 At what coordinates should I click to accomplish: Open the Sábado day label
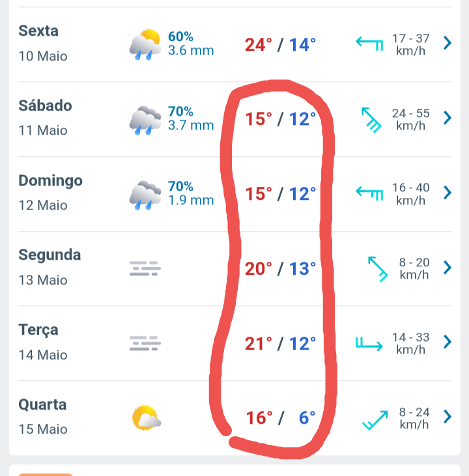click(45, 105)
